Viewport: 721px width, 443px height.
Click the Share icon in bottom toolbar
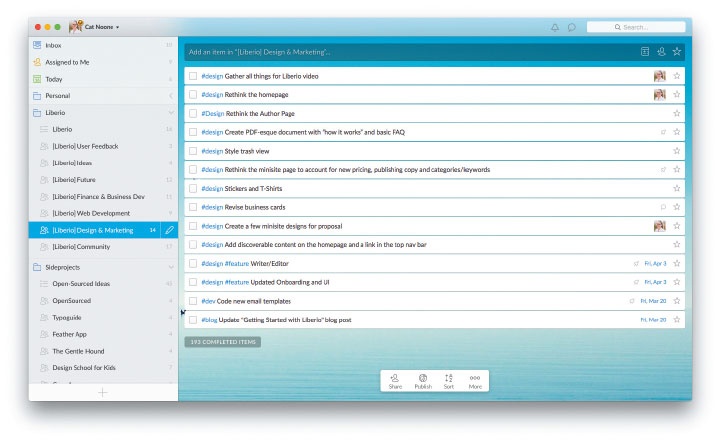tap(395, 381)
